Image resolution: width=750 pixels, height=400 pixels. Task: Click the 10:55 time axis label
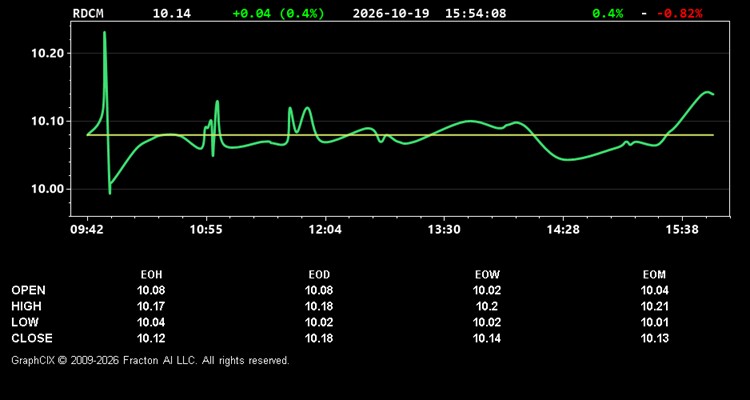(x=206, y=230)
